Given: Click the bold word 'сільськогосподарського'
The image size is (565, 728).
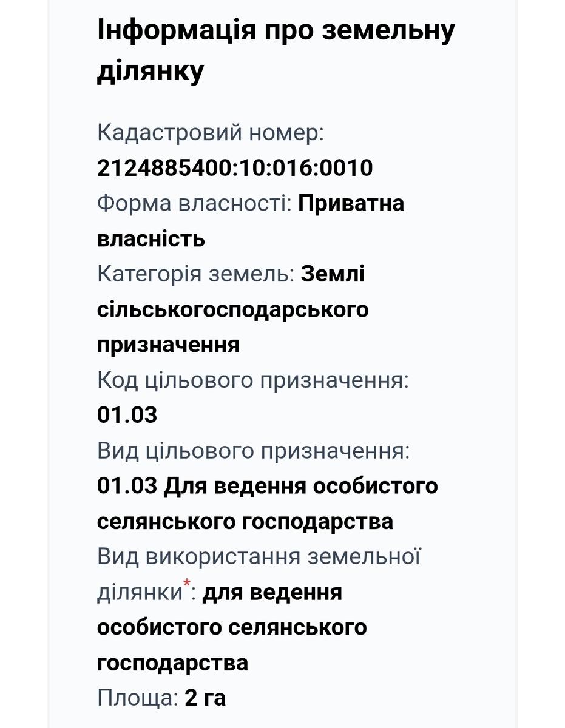Looking at the screenshot, I should [232, 309].
